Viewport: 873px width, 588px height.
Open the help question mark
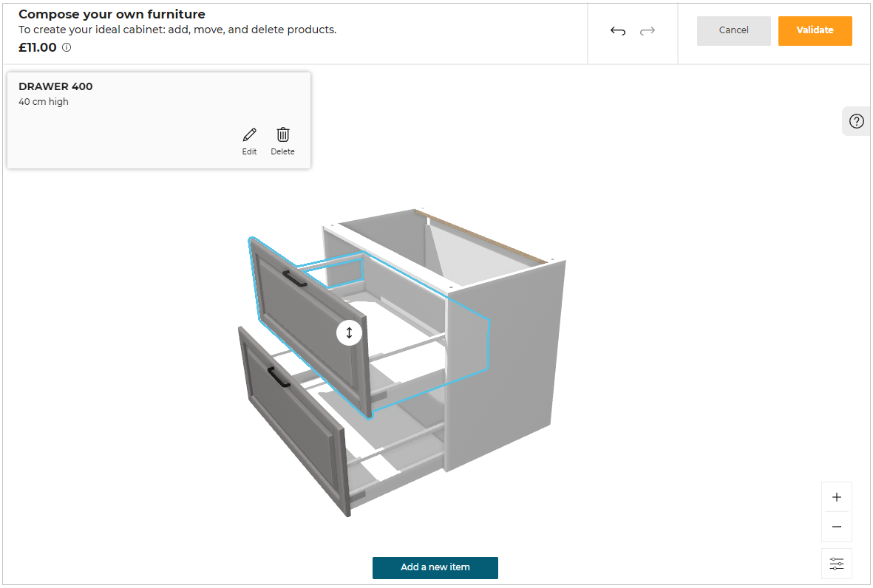[x=857, y=122]
